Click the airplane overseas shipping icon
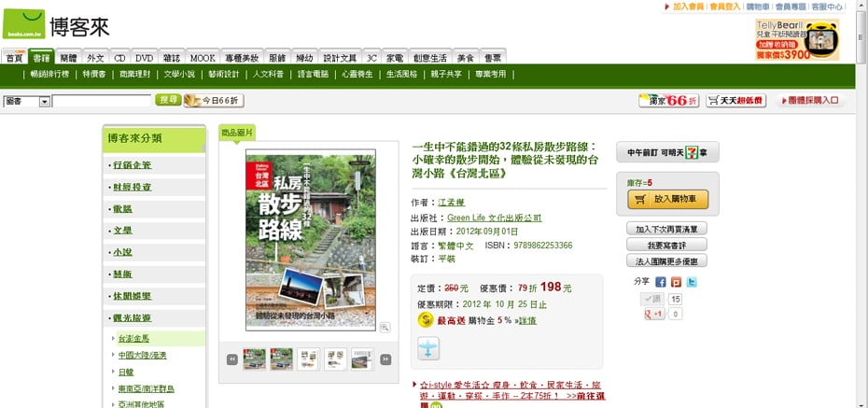The height and width of the screenshot is (408, 868). coord(427,347)
